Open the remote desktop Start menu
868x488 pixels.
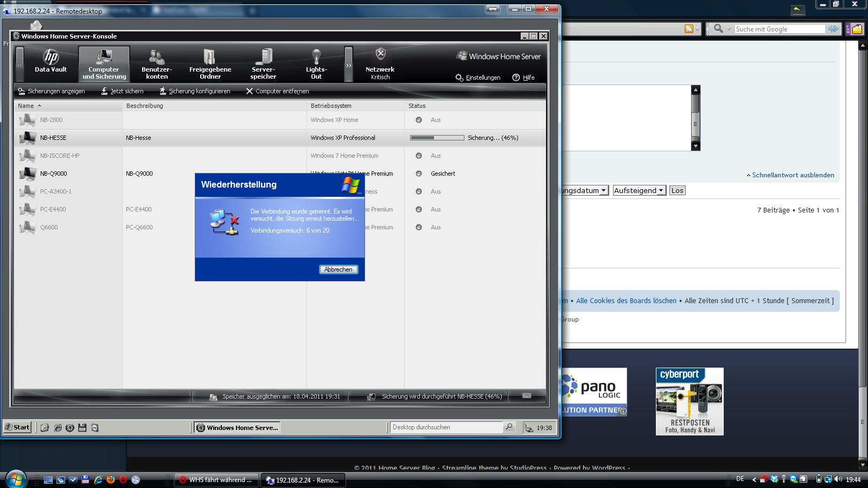click(x=17, y=427)
